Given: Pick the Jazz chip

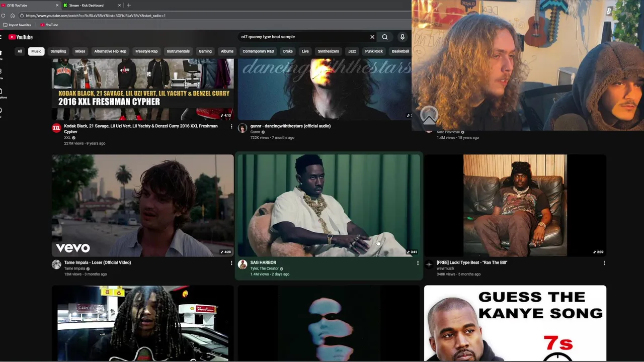Looking at the screenshot, I should click(x=352, y=51).
